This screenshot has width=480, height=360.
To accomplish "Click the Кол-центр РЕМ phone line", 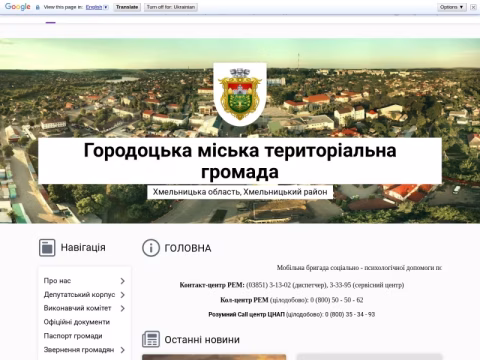I will point(292,300).
